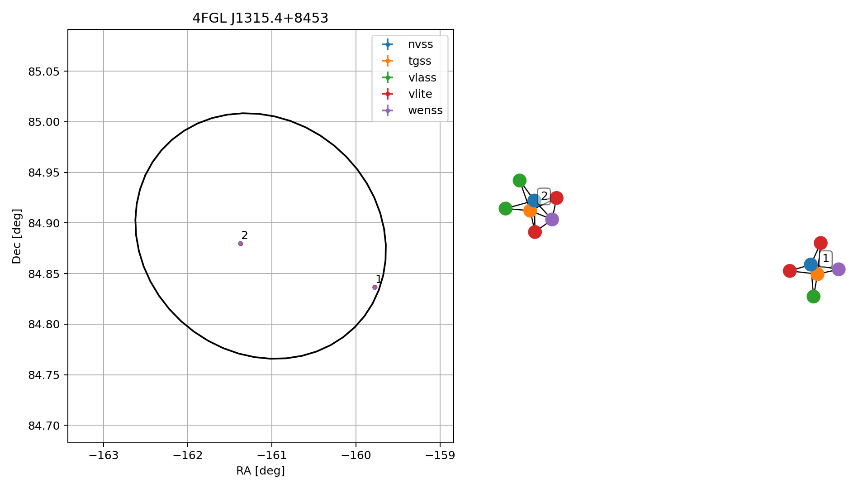Click the nvss blue marker in legend
Screen dimensions: 868x489
pyautogui.click(x=388, y=44)
